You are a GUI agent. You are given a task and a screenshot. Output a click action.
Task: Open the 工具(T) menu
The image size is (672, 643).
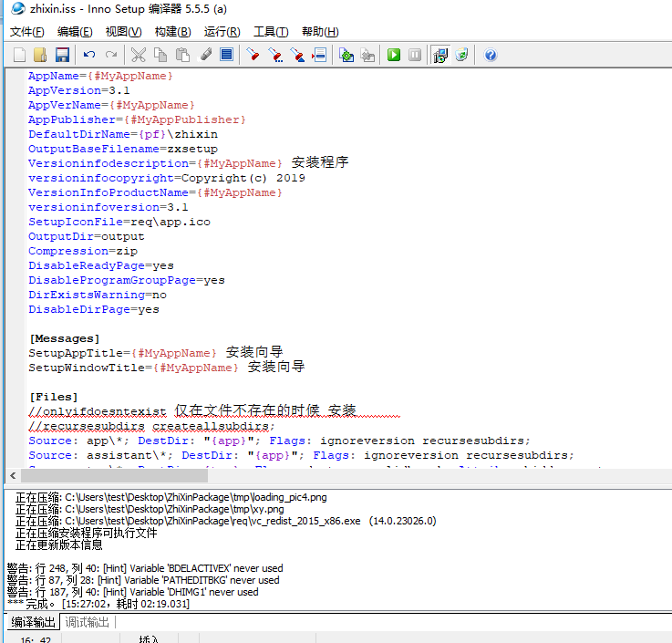pyautogui.click(x=271, y=32)
